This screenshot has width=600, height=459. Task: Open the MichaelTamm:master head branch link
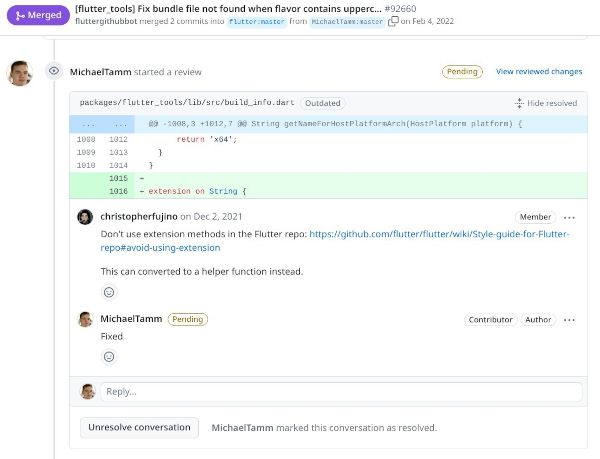point(347,21)
